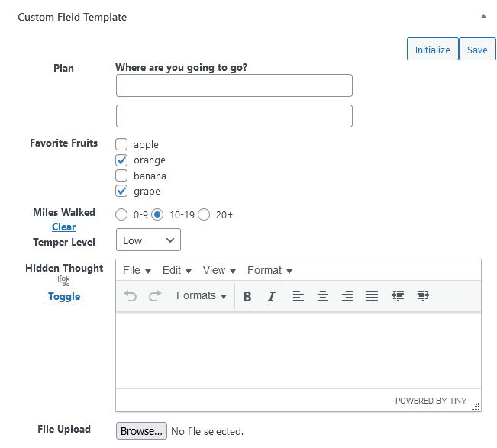Select the 0-9 miles radio button
The width and height of the screenshot is (497, 448).
coord(121,214)
